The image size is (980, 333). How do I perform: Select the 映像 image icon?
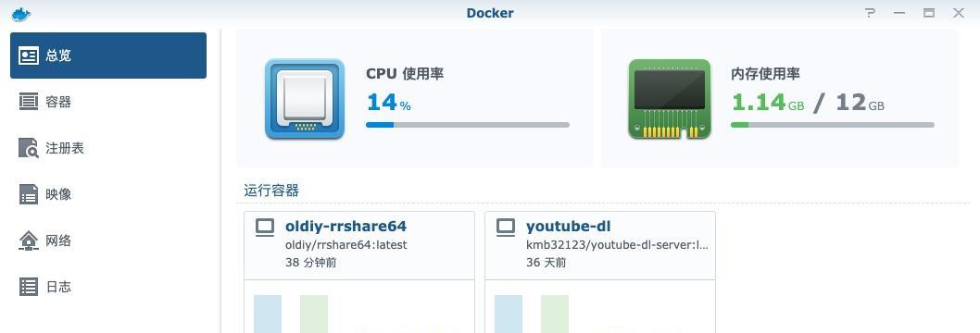[29, 194]
